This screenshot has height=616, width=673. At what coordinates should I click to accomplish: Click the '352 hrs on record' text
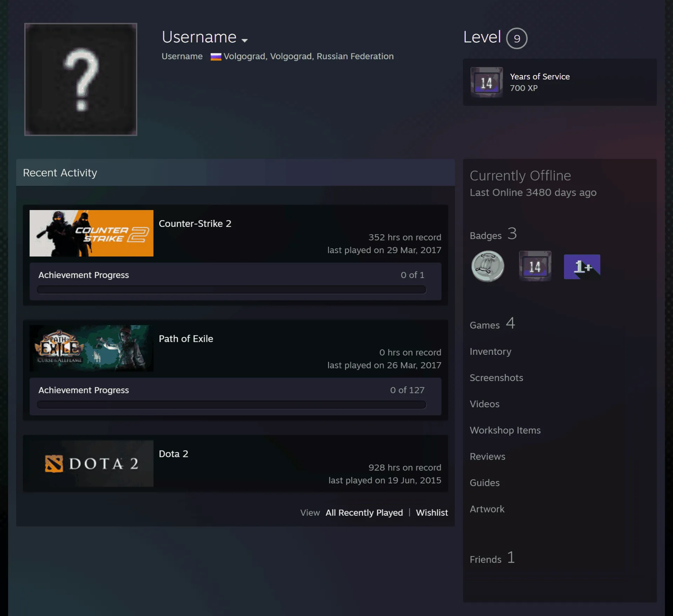click(405, 237)
